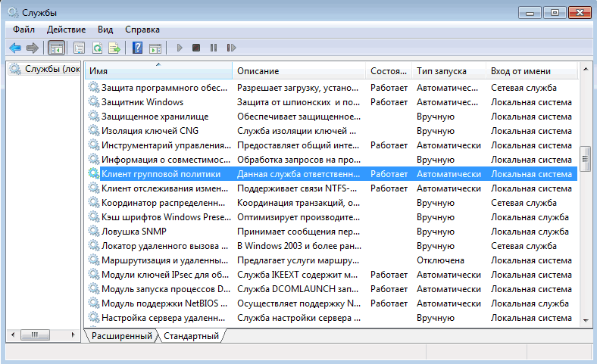
Task: Click the Start service play icon
Action: click(180, 48)
